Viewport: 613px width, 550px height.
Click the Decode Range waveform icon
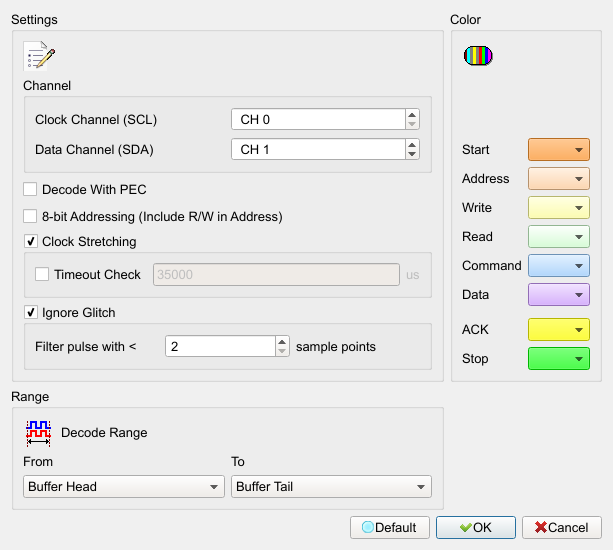point(38,433)
